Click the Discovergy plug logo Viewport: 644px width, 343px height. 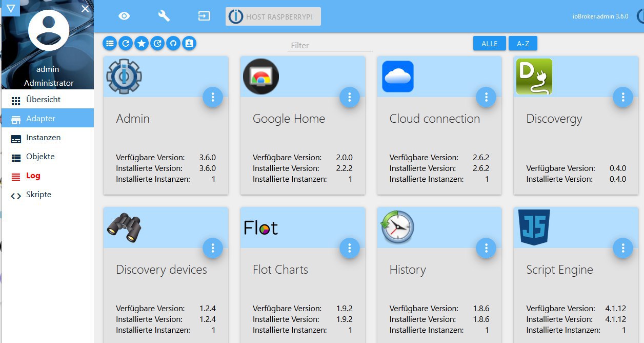534,77
